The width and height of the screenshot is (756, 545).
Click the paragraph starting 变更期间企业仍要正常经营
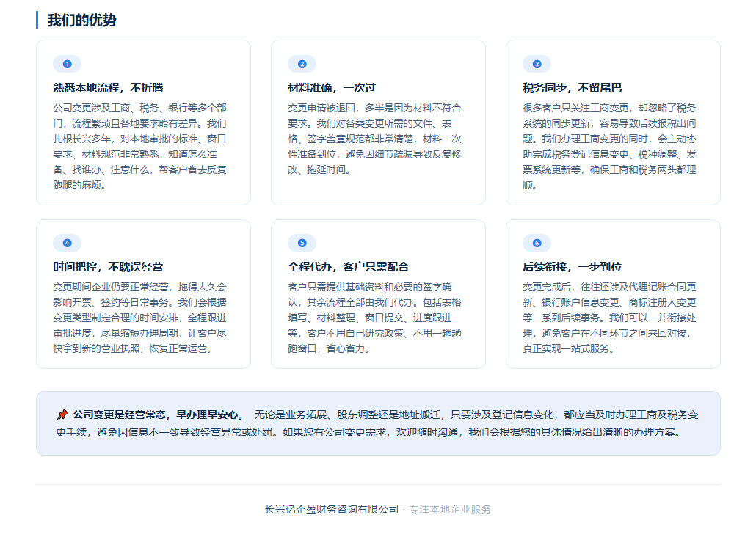tap(139, 318)
